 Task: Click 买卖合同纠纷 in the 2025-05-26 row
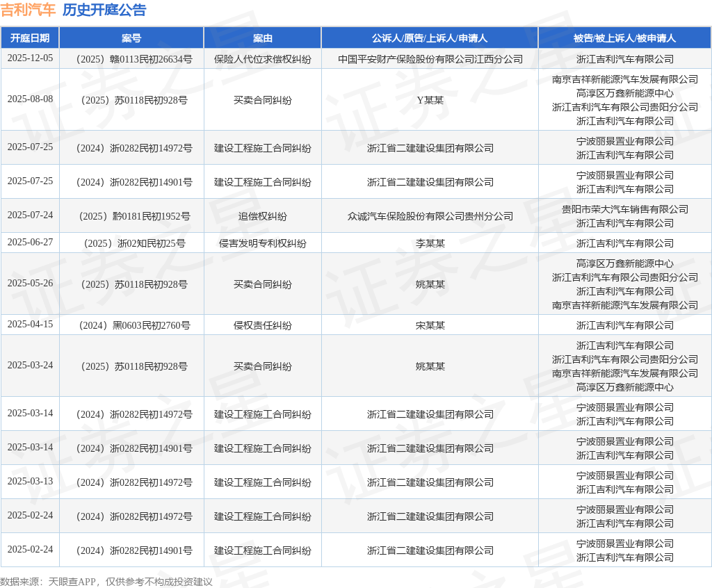point(262,284)
